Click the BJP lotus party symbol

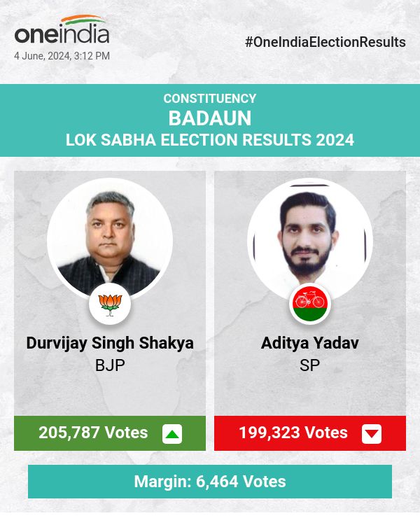(110, 304)
